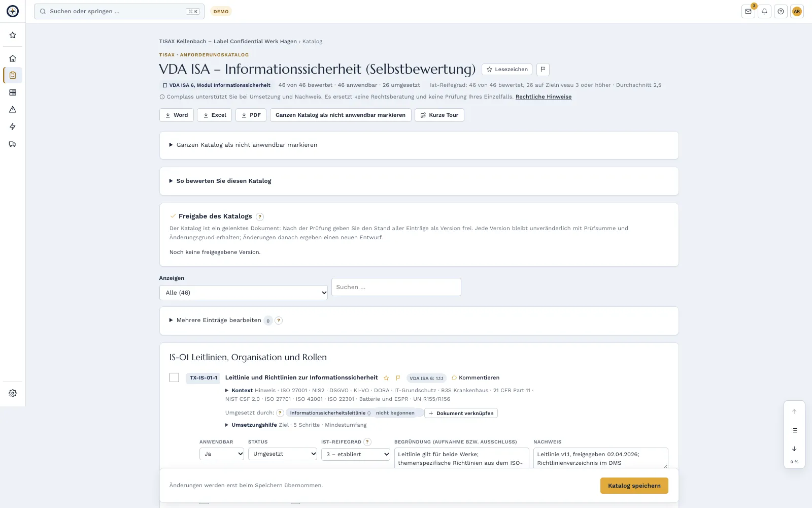Show help for Freigabe des Katalogs

point(260,217)
